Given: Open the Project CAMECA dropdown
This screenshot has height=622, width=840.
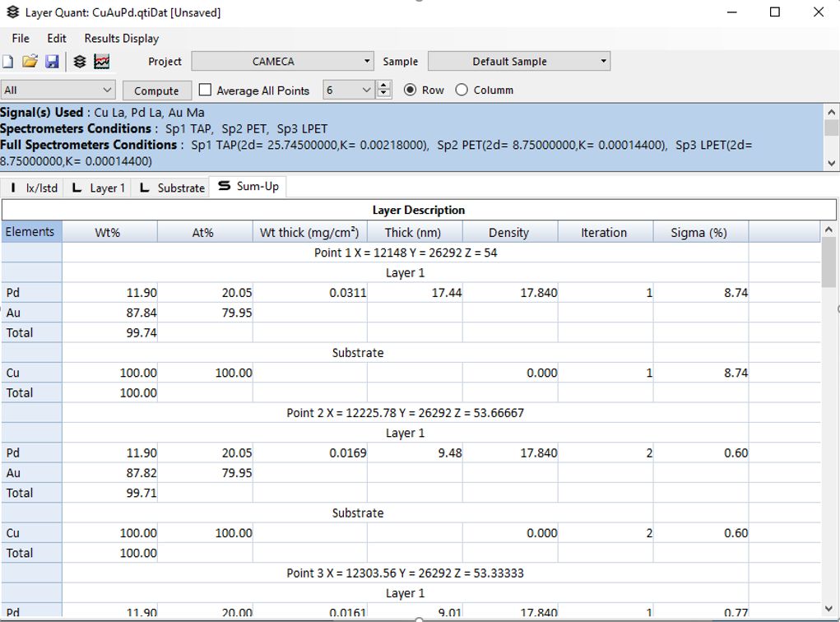Looking at the screenshot, I should [283, 62].
